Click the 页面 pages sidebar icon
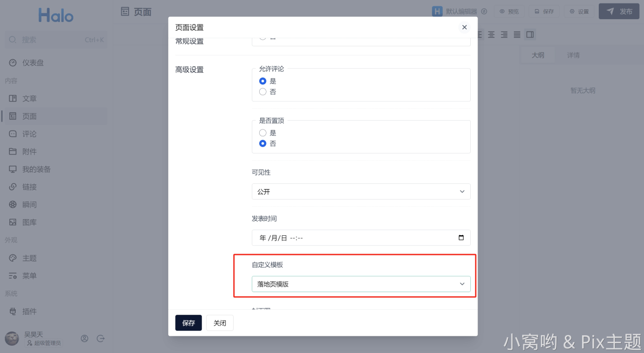The height and width of the screenshot is (353, 644). click(x=13, y=116)
